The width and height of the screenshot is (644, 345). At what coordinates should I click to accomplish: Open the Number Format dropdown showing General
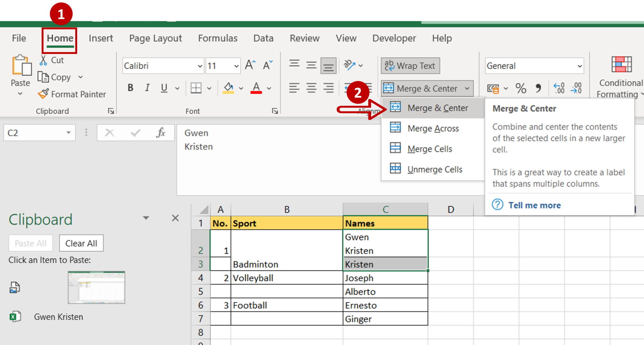point(580,66)
